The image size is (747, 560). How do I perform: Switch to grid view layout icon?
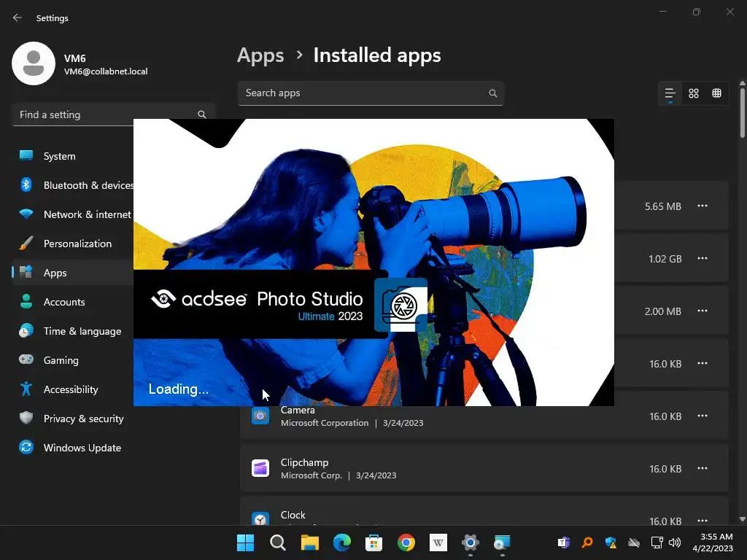pyautogui.click(x=694, y=93)
